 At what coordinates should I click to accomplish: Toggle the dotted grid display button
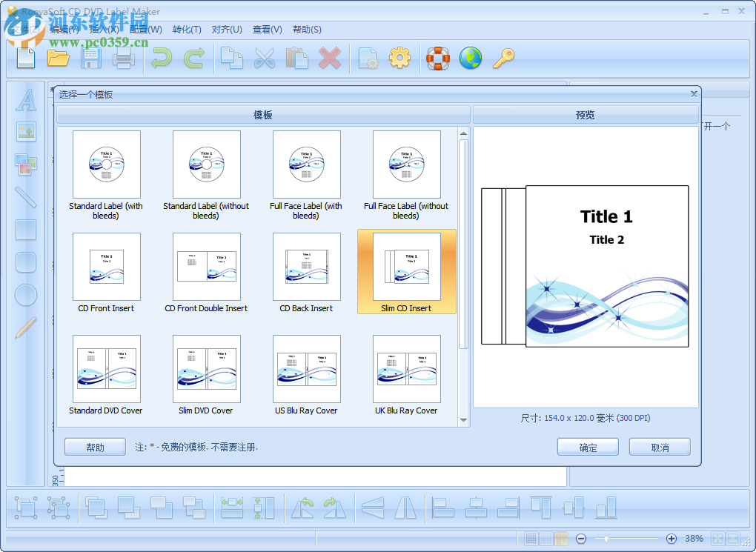coord(548,539)
